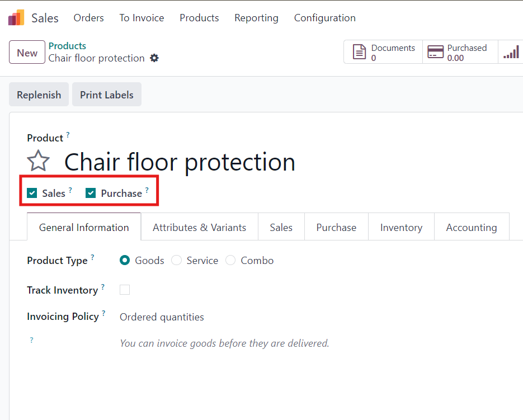Uncheck the Purchase checkbox
The image size is (523, 420).
pos(91,194)
